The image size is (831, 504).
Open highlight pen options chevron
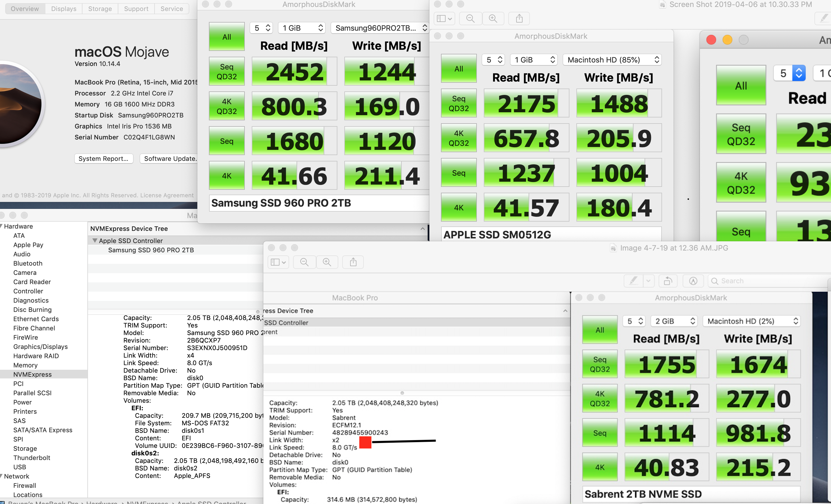pos(648,280)
